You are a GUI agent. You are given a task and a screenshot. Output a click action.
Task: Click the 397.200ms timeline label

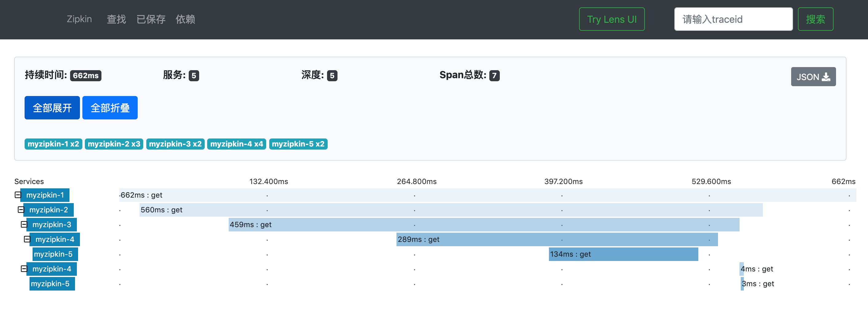(563, 182)
